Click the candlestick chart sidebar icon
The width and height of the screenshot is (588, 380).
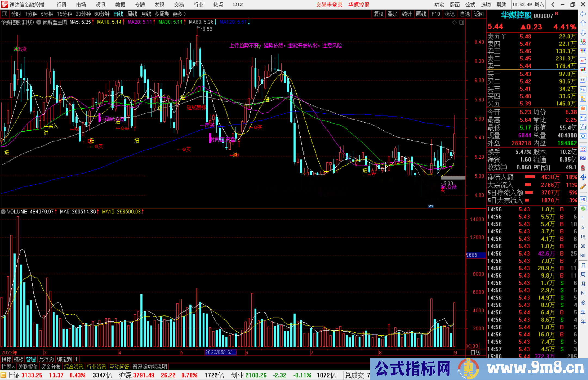[x=583, y=70]
